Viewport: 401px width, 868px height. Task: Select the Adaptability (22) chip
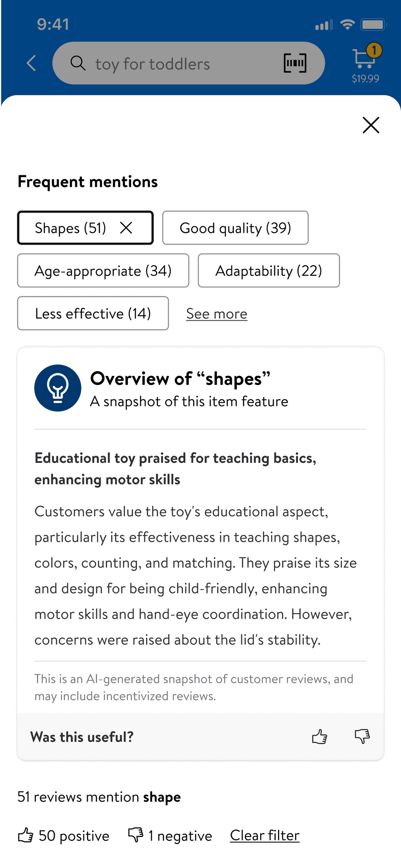pyautogui.click(x=269, y=270)
